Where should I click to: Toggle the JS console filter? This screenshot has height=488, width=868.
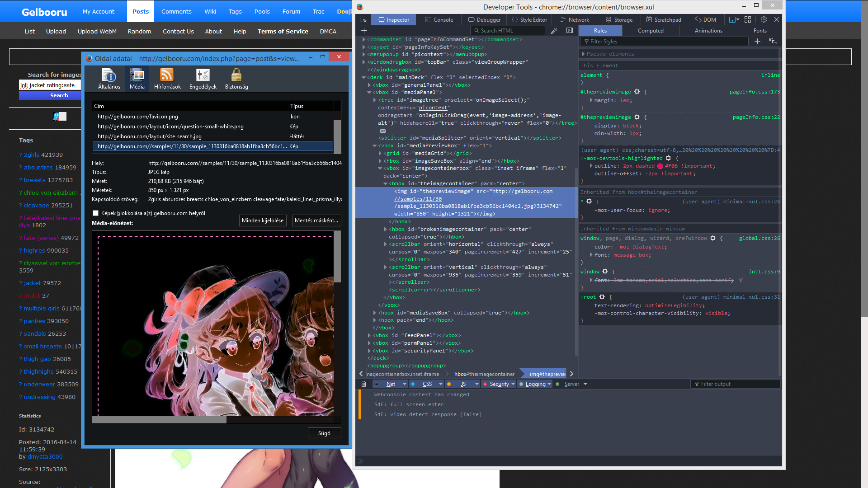point(463,384)
